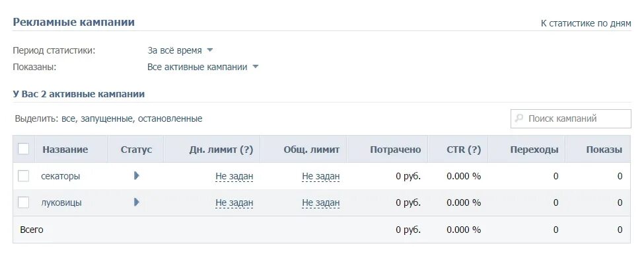Open the секаторы campaign
The width and height of the screenshot is (644, 264).
pyautogui.click(x=60, y=176)
